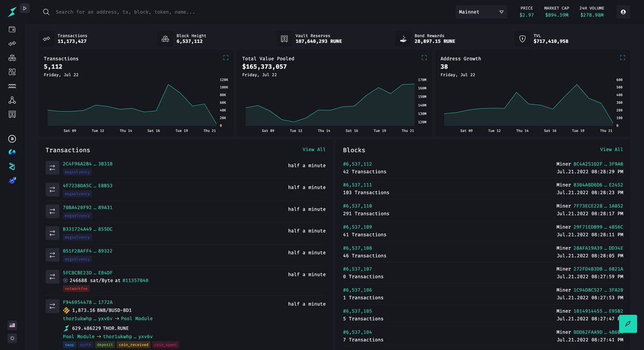Click the Block Height cubes icon
Viewport: 644px width, 350px height.
click(166, 39)
